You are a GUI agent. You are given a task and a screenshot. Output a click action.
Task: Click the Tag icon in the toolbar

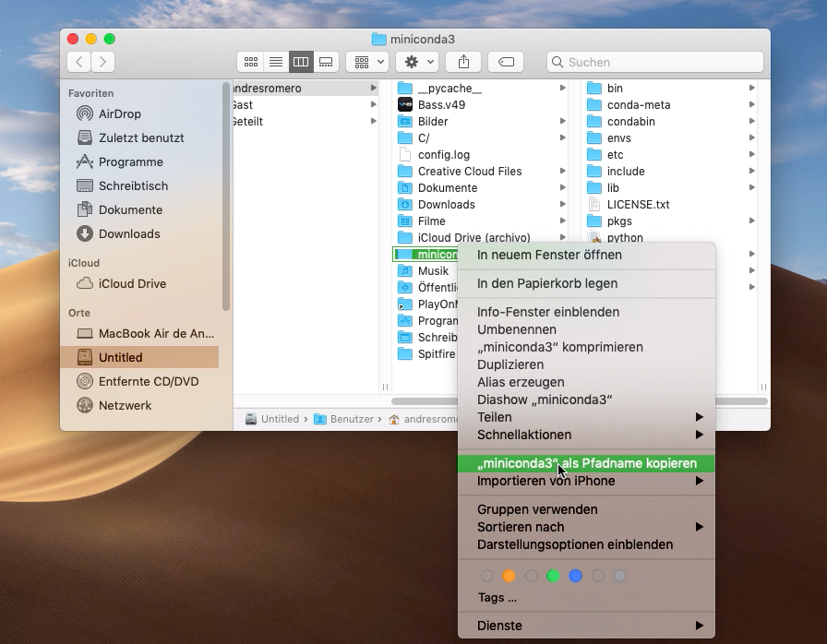click(x=505, y=62)
